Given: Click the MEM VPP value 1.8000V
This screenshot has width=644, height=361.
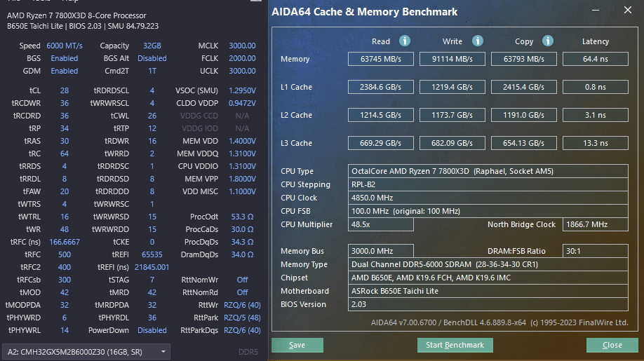Looking at the screenshot, I should 242,179.
